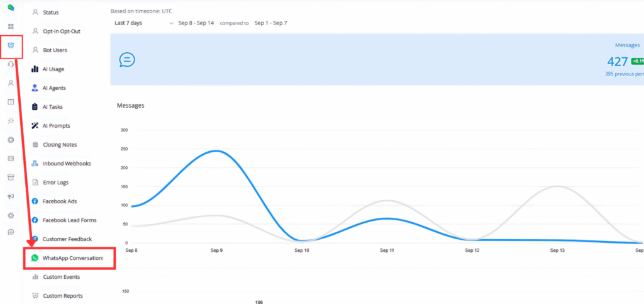Image resolution: width=644 pixels, height=304 pixels.
Task: Open the analytics icon highlighted in red
Action: click(x=11, y=46)
